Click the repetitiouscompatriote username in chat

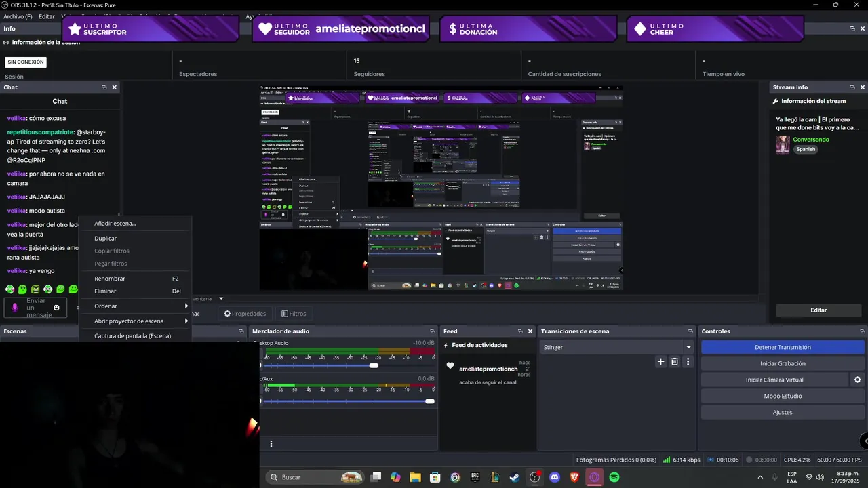coord(40,131)
